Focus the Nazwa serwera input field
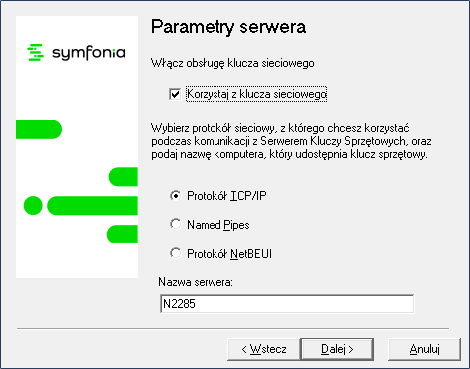This screenshot has width=470, height=369. pyautogui.click(x=287, y=304)
